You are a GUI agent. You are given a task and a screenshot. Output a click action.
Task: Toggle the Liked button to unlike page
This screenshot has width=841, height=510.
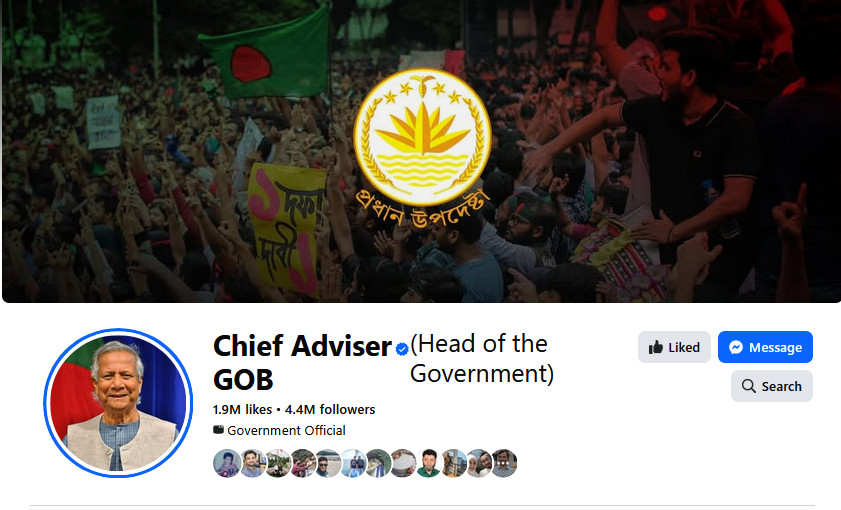(x=674, y=347)
